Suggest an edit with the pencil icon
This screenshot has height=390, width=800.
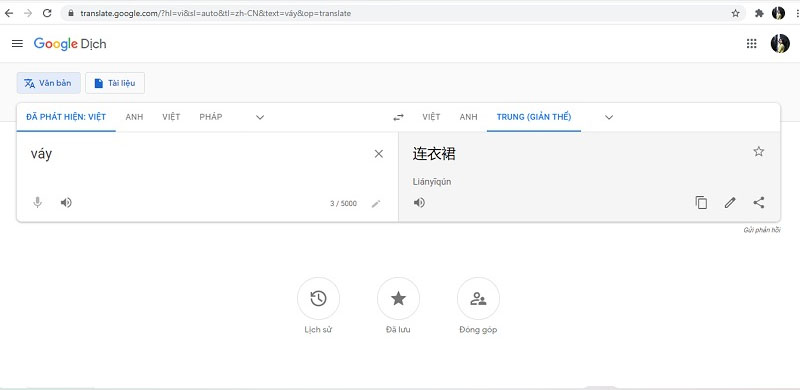[730, 203]
